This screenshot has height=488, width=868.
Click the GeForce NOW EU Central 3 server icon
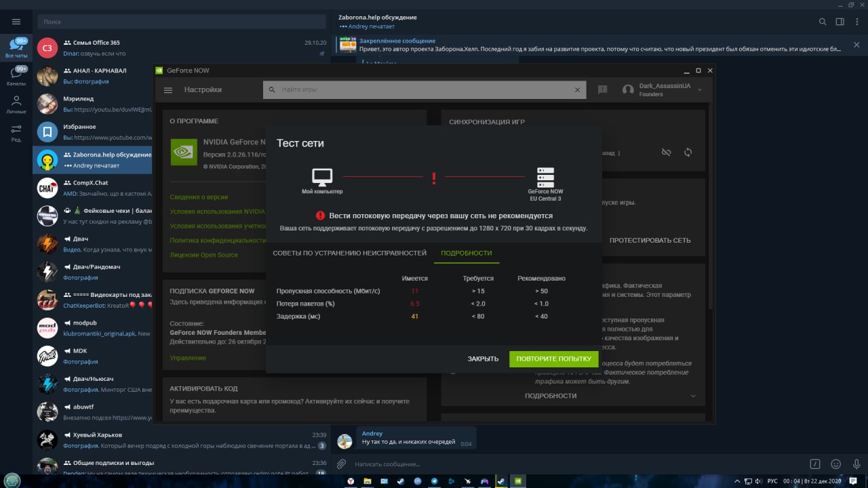pos(545,177)
